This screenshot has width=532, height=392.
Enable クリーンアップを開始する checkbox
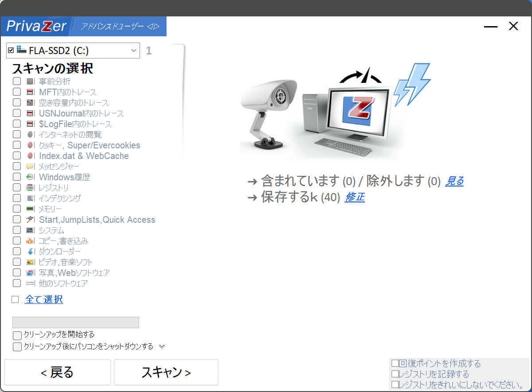click(17, 335)
